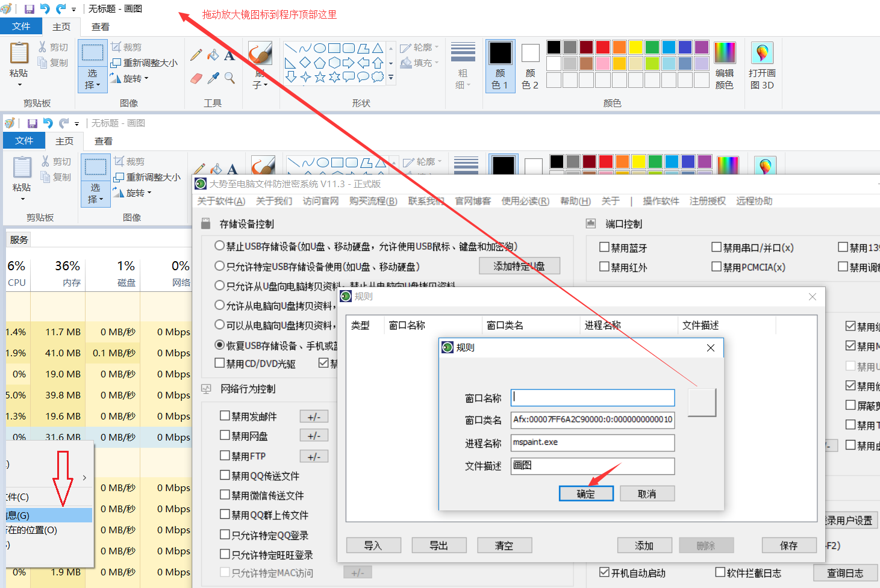Open the 刷子 brushes dropdown arrow
The image size is (880, 588).
pyautogui.click(x=265, y=85)
